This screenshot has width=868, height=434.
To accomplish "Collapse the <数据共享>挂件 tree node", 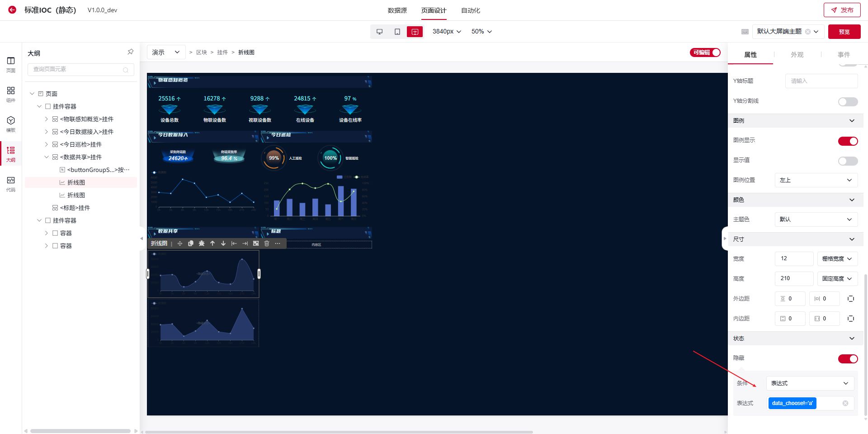I will coord(46,157).
